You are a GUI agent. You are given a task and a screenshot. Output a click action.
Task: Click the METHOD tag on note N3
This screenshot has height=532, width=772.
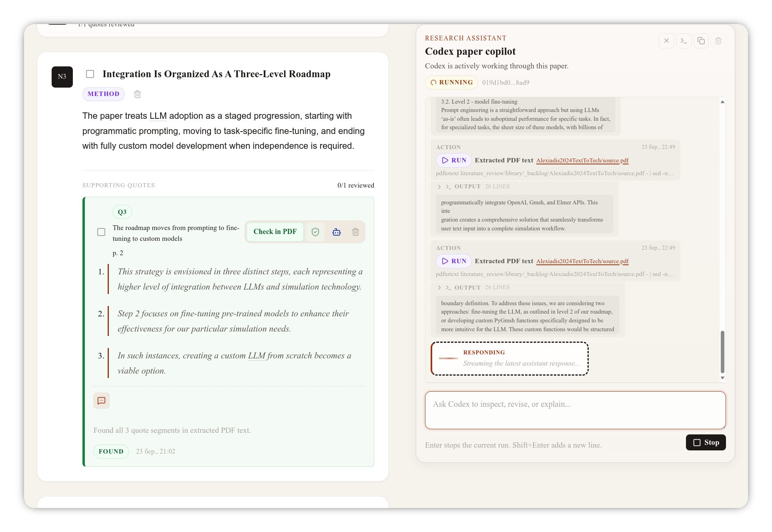click(103, 94)
